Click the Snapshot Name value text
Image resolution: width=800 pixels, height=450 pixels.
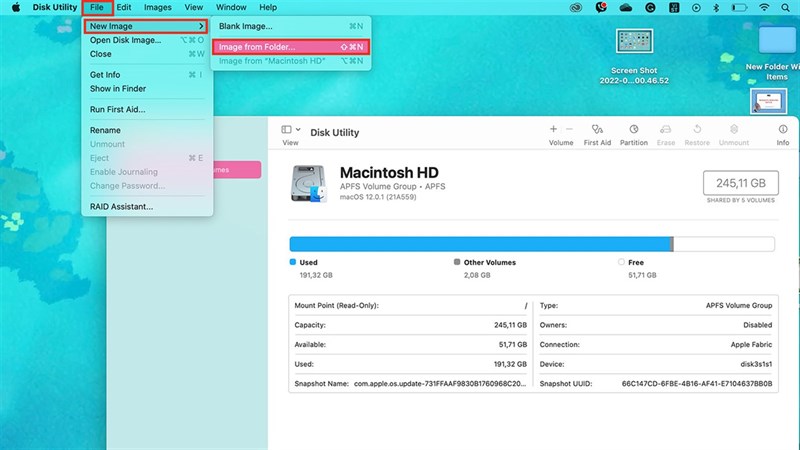point(440,384)
